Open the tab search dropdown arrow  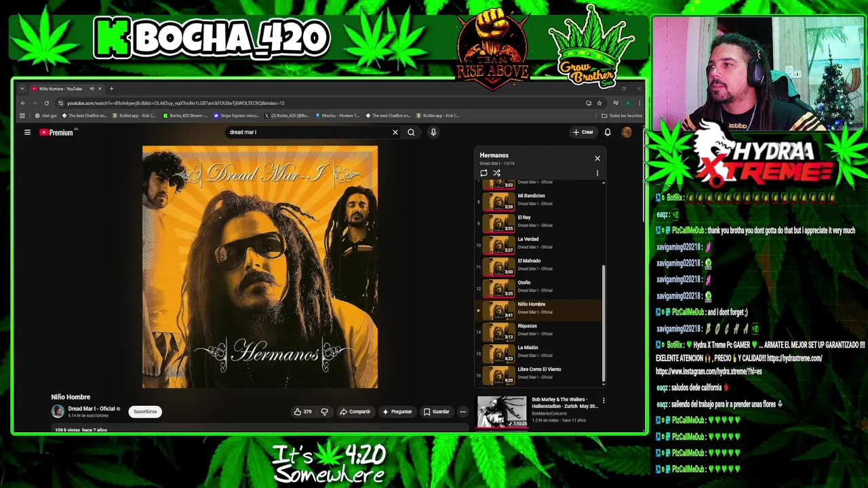point(22,88)
